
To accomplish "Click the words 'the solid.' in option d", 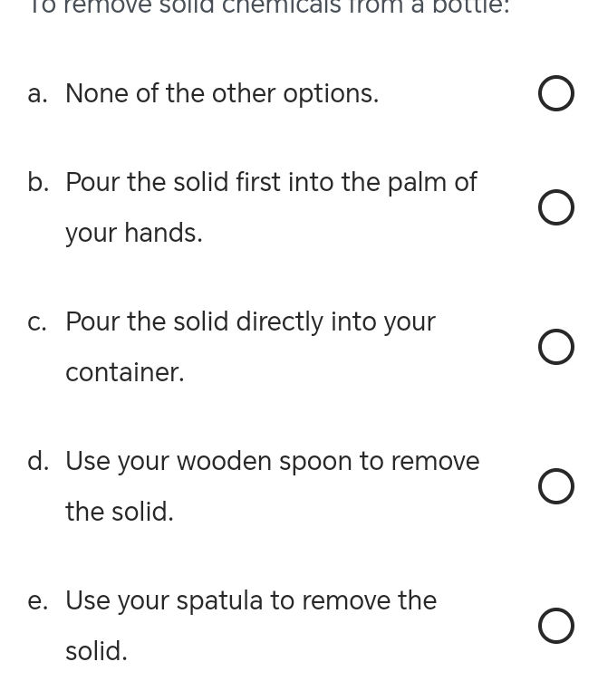I will (x=120, y=512).
